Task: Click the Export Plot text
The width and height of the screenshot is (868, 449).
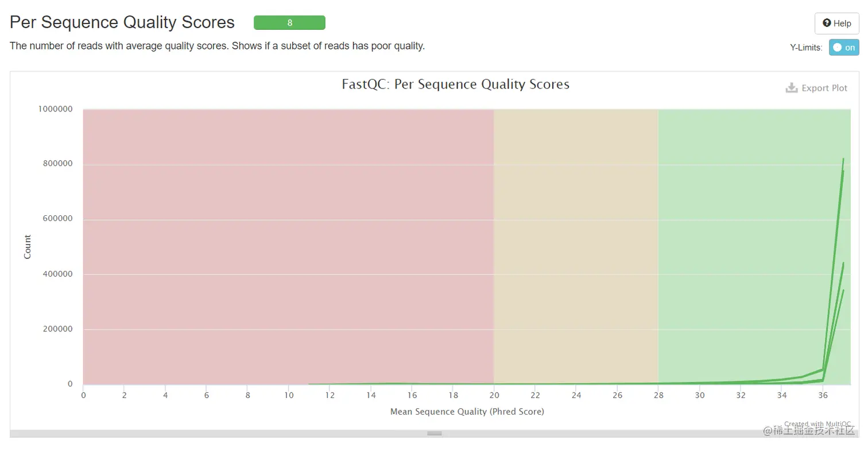Action: click(x=824, y=88)
